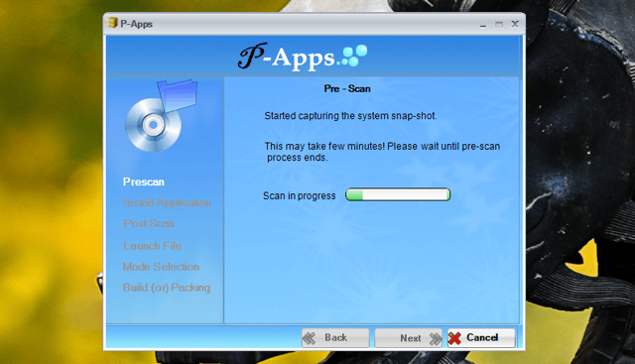Click the bubbles icon beside P-Apps logo
This screenshot has width=635, height=364.
pyautogui.click(x=354, y=56)
